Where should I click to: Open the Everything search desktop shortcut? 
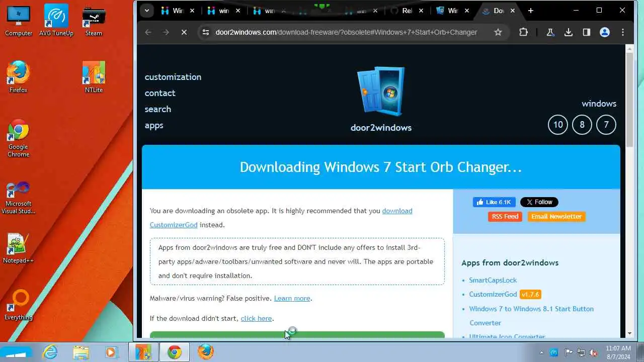pos(19,305)
